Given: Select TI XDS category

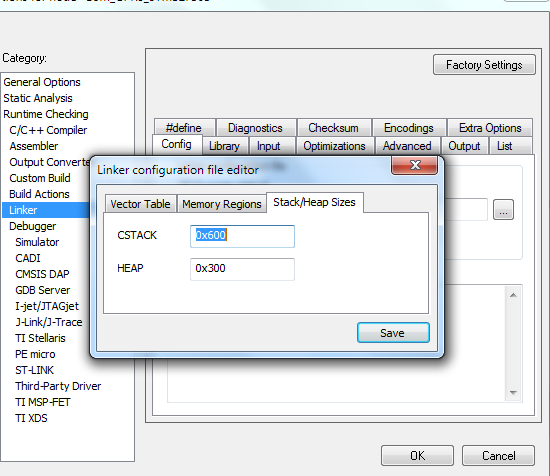Looking at the screenshot, I should tap(31, 418).
